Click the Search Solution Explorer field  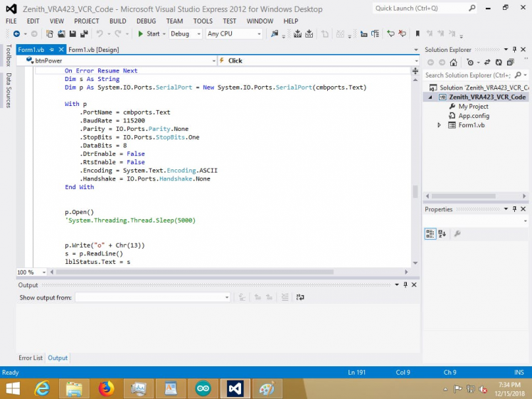468,75
